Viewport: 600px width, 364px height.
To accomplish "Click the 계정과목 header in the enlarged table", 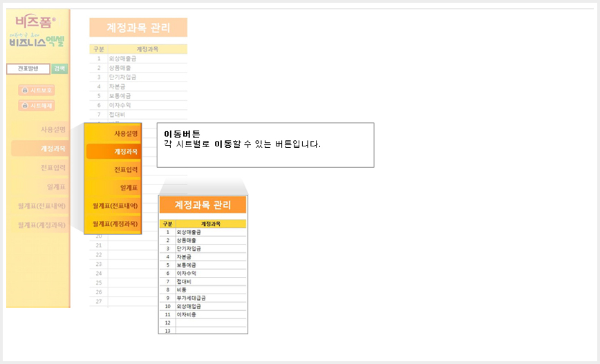I will point(211,224).
